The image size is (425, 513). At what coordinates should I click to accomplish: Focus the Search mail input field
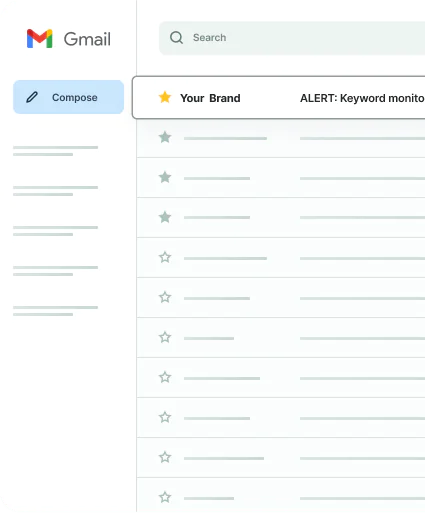pos(292,38)
